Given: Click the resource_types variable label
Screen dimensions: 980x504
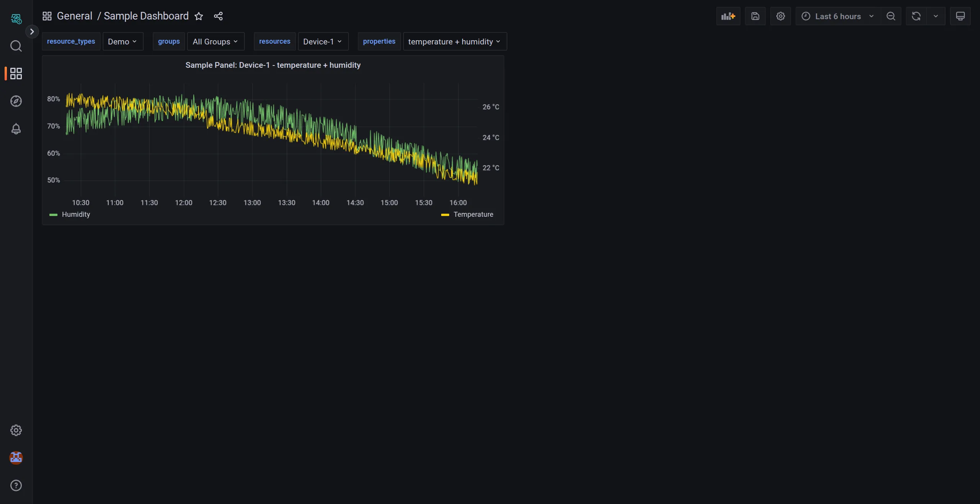Looking at the screenshot, I should point(71,41).
